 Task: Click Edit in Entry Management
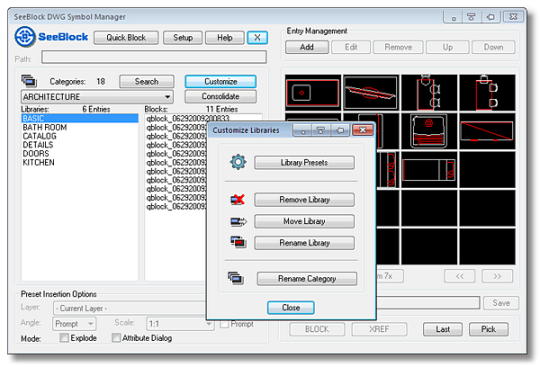tap(351, 47)
